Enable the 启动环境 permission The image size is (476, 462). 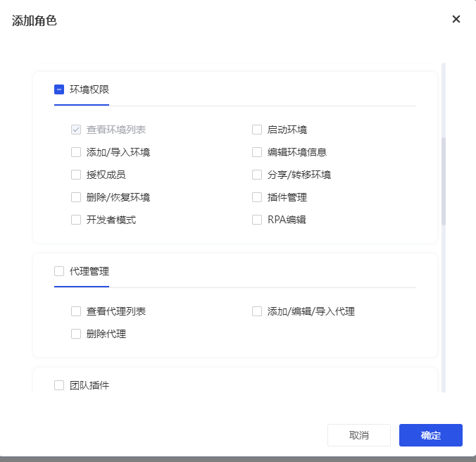(257, 130)
